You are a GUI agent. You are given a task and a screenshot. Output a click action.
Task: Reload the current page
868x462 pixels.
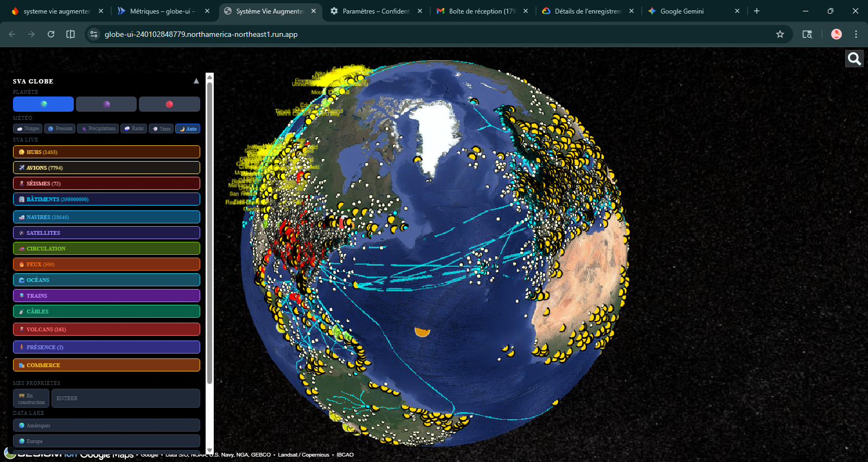[x=51, y=34]
